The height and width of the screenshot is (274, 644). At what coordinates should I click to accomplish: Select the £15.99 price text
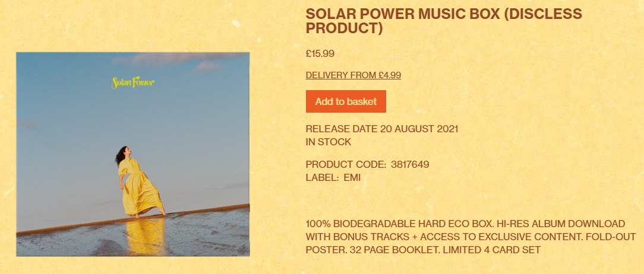tap(320, 53)
